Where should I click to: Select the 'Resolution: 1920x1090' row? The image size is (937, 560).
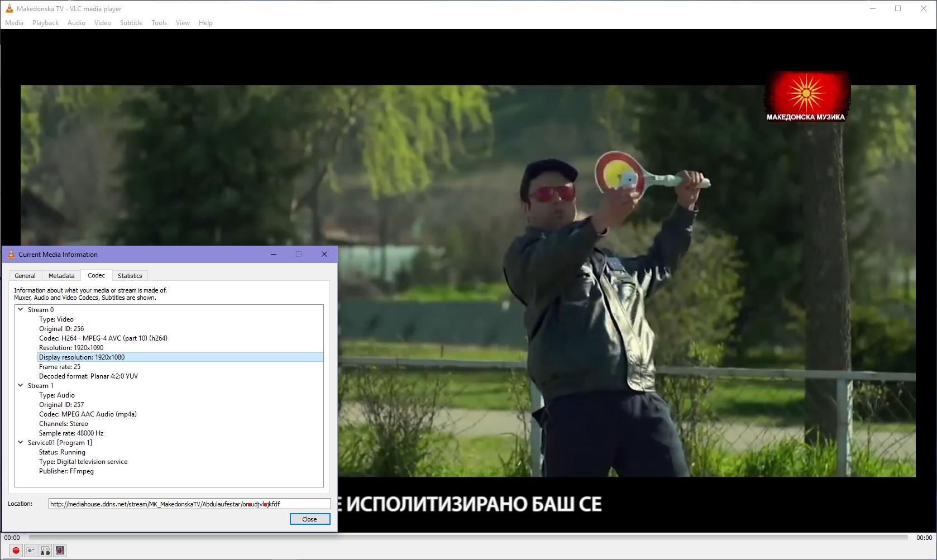coord(180,348)
